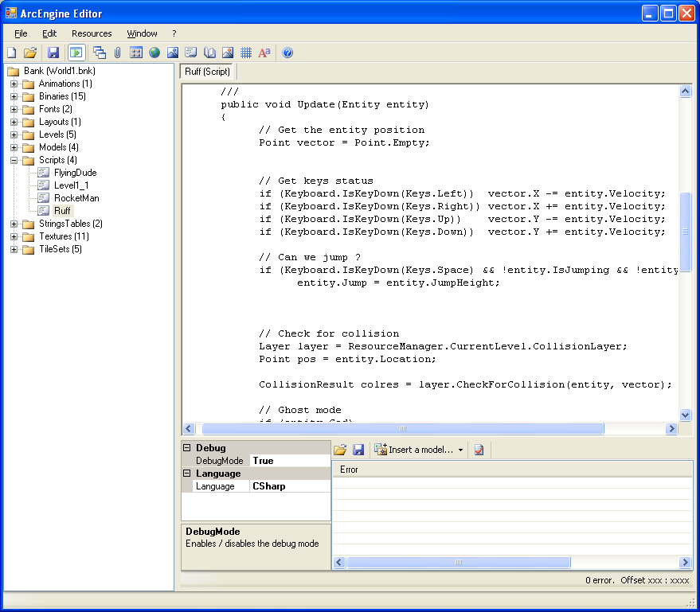
Task: Open the Insert a model dropdown arrow
Action: point(461,450)
